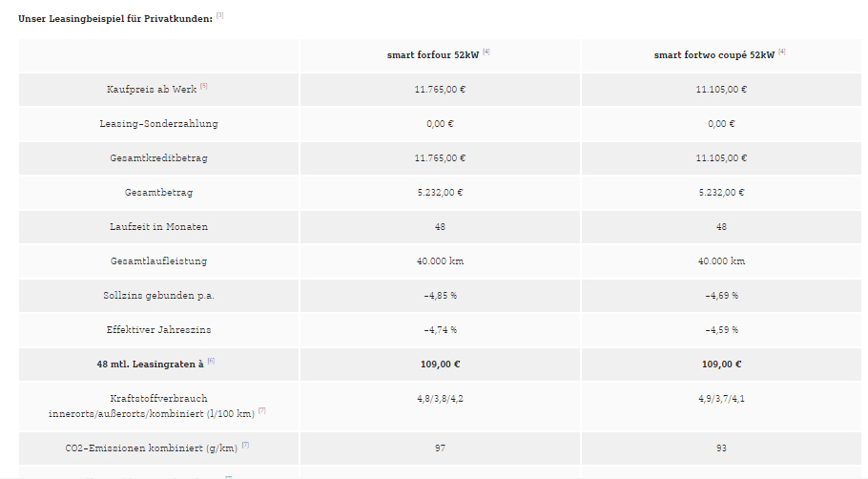Open footnote 7 beside Kraftstoffverbrauch label
The image size is (868, 479).
tap(262, 411)
